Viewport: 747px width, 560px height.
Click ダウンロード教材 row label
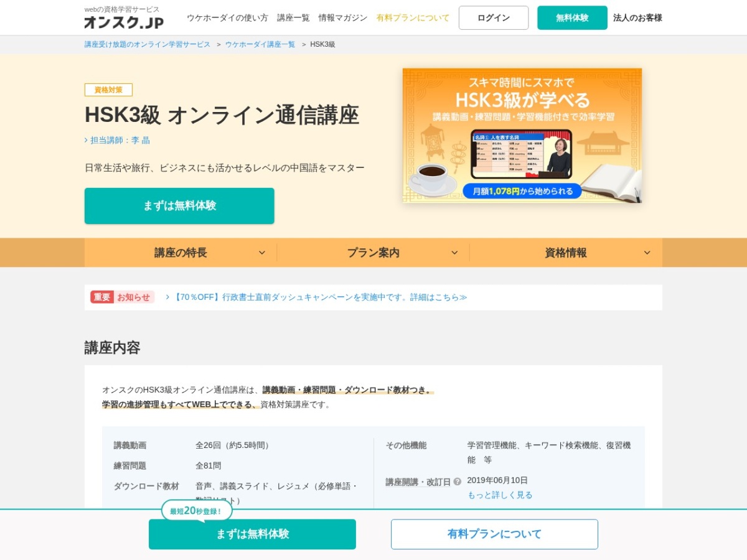pos(146,487)
